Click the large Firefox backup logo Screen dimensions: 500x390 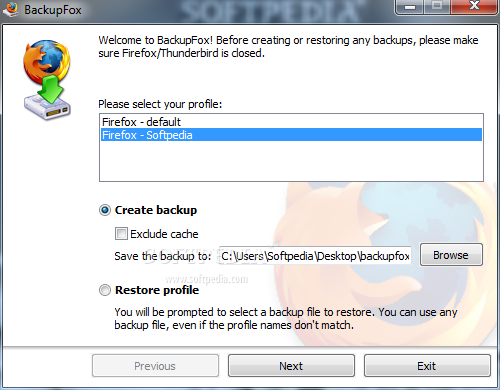(47, 80)
